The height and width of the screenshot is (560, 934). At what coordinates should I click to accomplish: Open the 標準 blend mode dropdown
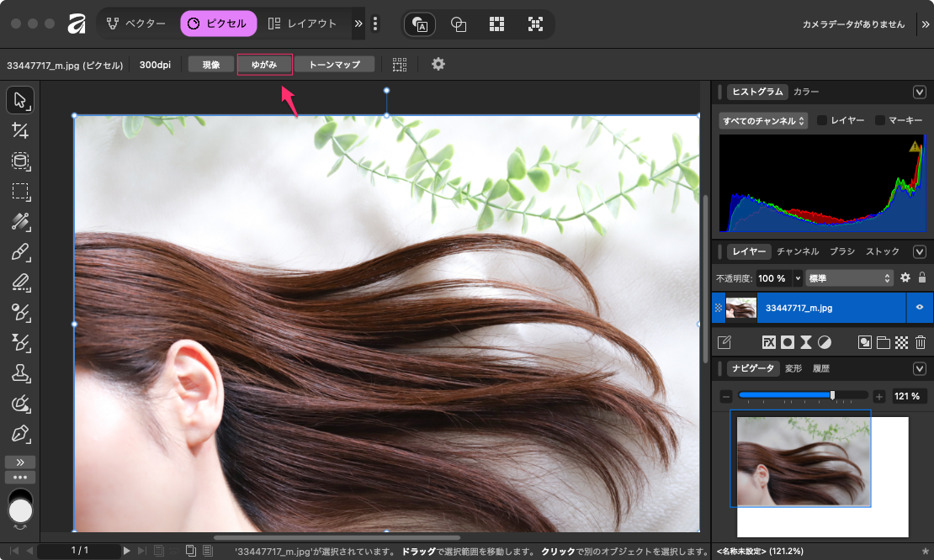coord(849,277)
